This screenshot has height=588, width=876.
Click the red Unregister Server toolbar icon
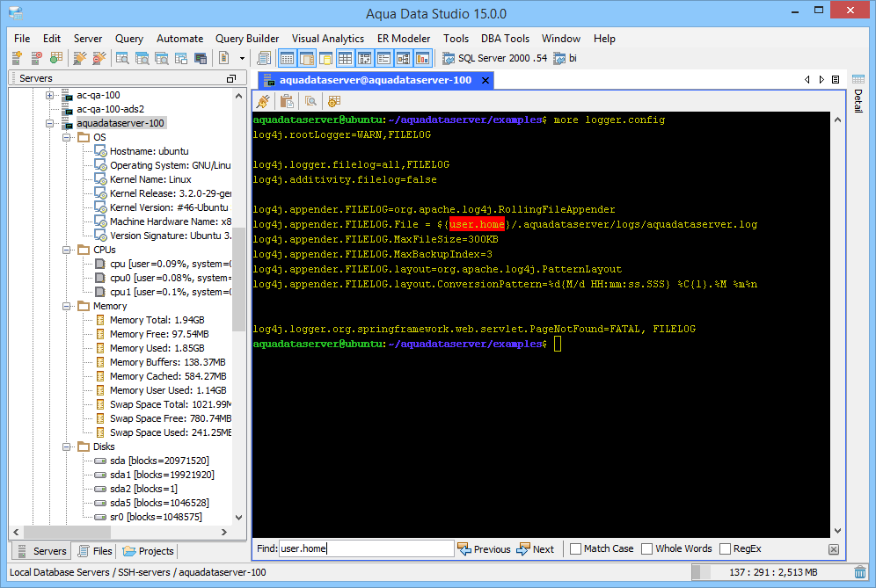36,57
